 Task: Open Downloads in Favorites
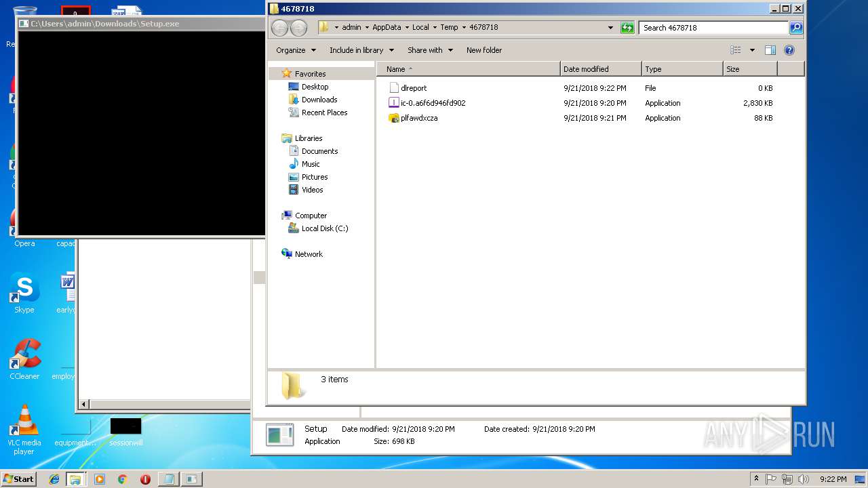point(319,100)
